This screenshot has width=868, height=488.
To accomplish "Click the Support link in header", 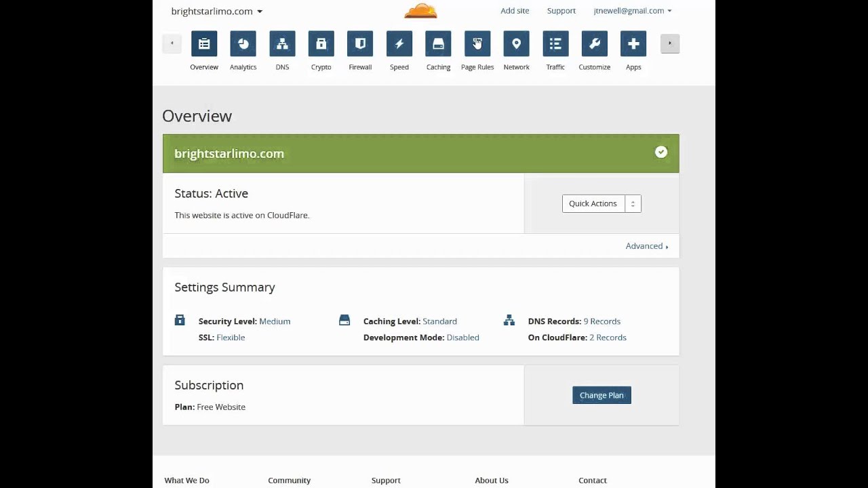I will click(x=561, y=11).
